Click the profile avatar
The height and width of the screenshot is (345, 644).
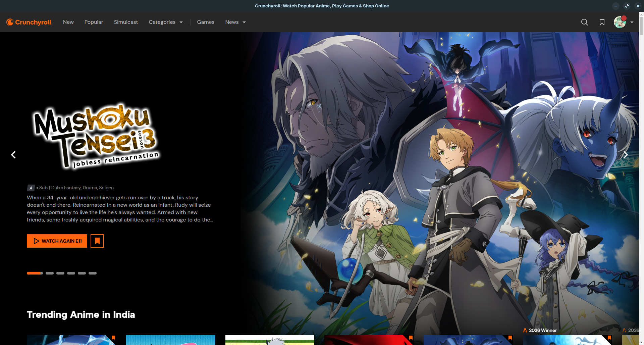point(620,22)
